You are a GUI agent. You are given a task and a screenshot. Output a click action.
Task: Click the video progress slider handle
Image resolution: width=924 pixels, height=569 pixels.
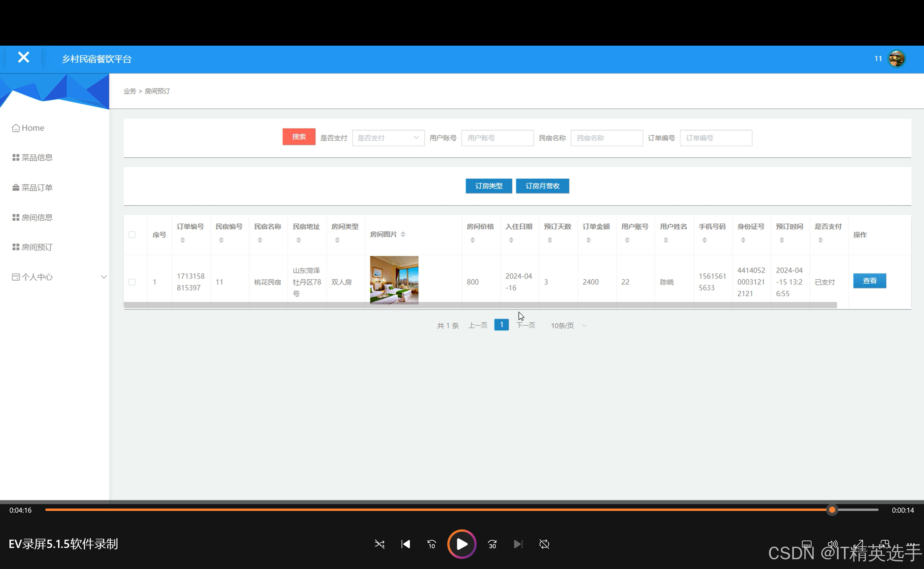[832, 510]
